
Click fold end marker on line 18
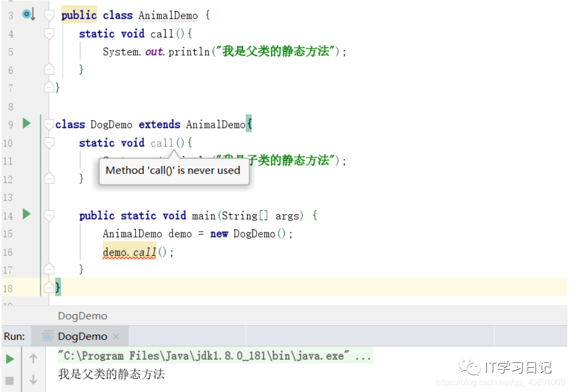coord(49,288)
